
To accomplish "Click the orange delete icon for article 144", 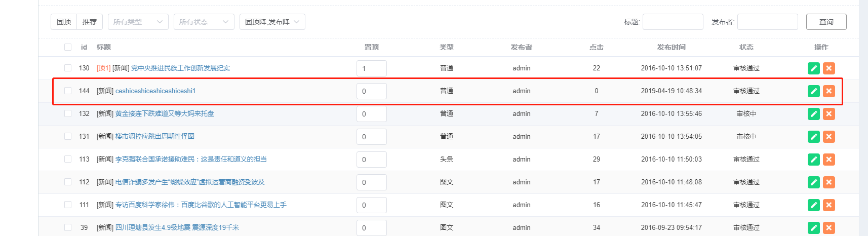I will click(x=828, y=91).
